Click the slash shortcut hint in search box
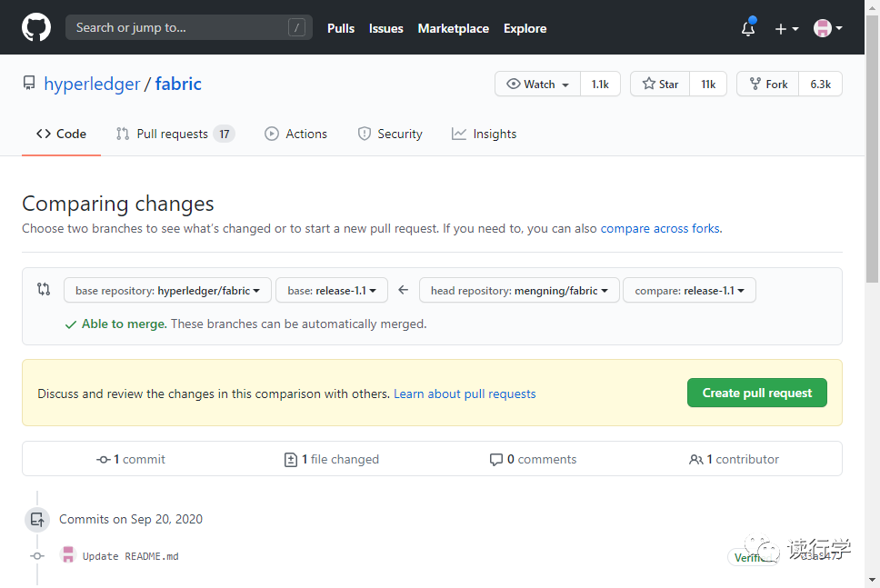This screenshot has width=880, height=588. (x=297, y=27)
